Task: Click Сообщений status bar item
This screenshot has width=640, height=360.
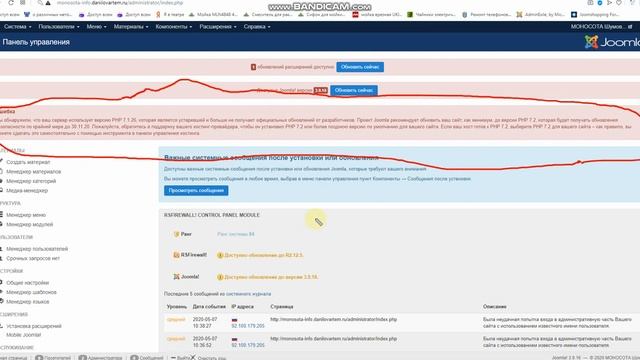Action: click(147, 358)
